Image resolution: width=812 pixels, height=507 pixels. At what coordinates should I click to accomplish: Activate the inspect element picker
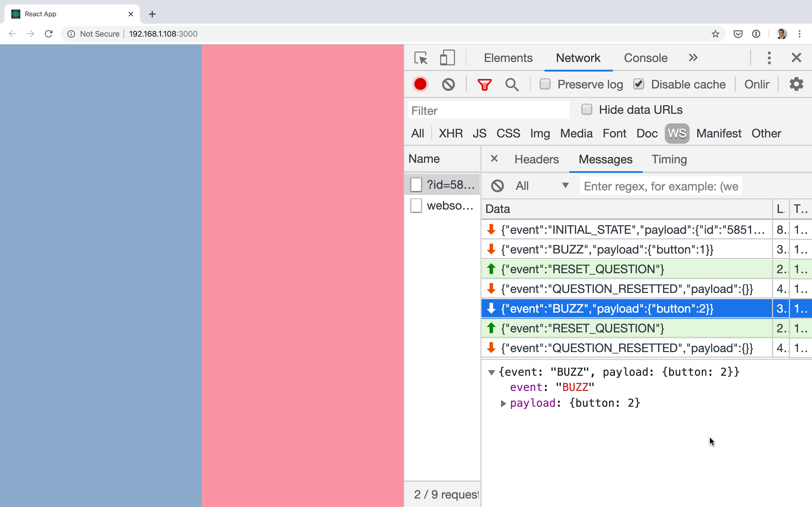pyautogui.click(x=421, y=58)
